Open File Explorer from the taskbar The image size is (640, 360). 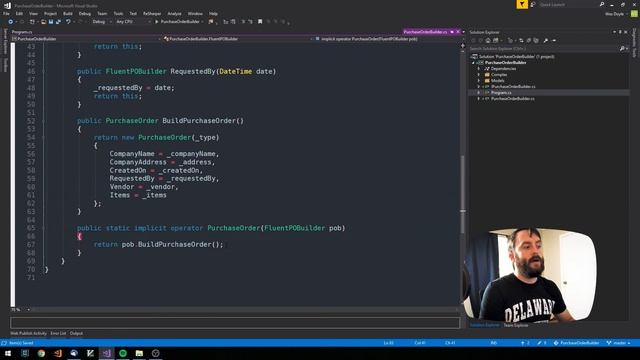coord(139,353)
